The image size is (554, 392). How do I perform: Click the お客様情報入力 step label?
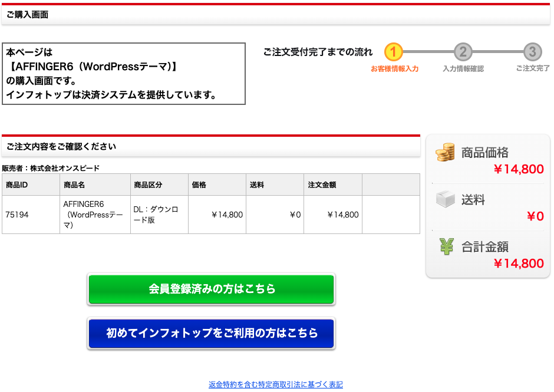394,69
